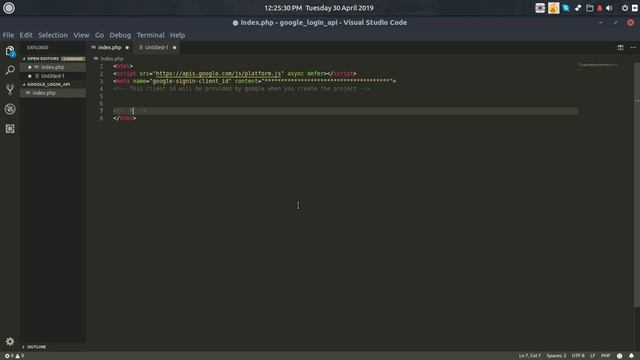Open the volume control in system tray
Viewport: 640px width, 360px height.
click(609, 8)
